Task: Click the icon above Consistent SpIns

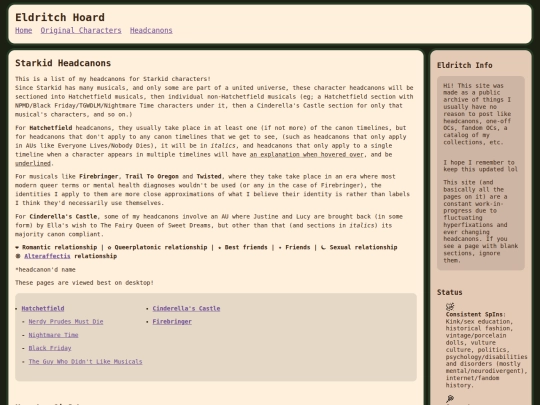Action: 450,307
